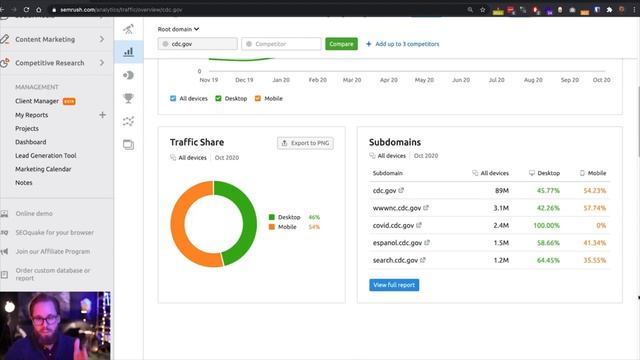
Task: Click the View full report button
Action: tap(394, 285)
